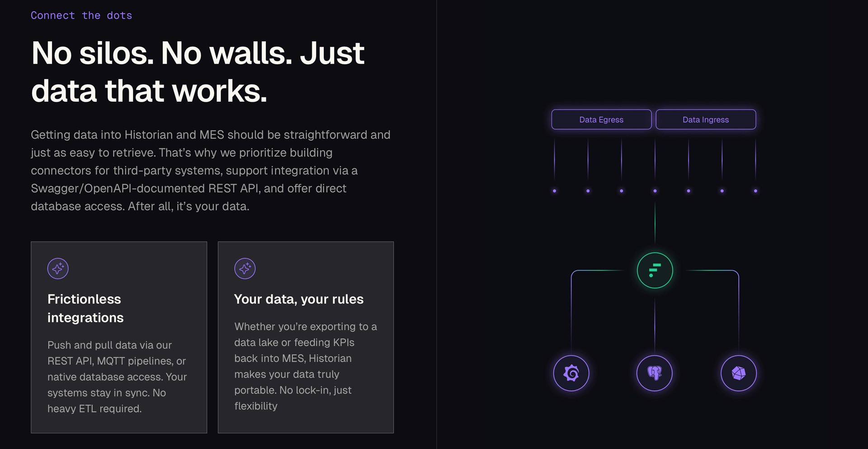
Task: Click the rightmost purple connector dot
Action: click(755, 191)
